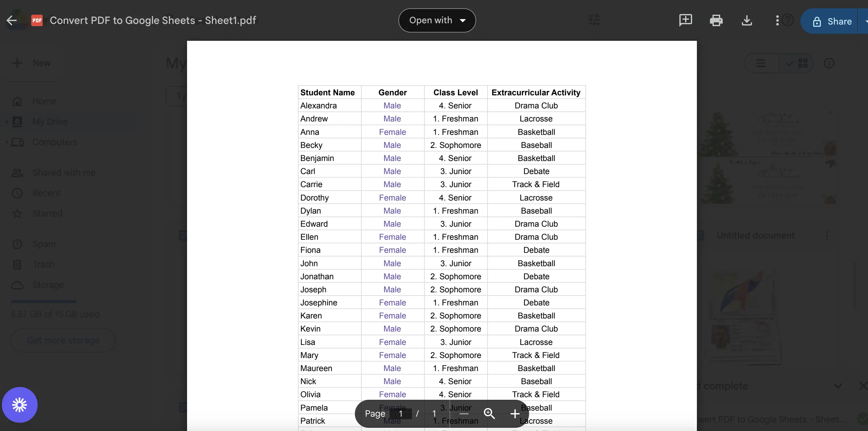Click the Share button icon
868x431 pixels.
(x=817, y=21)
